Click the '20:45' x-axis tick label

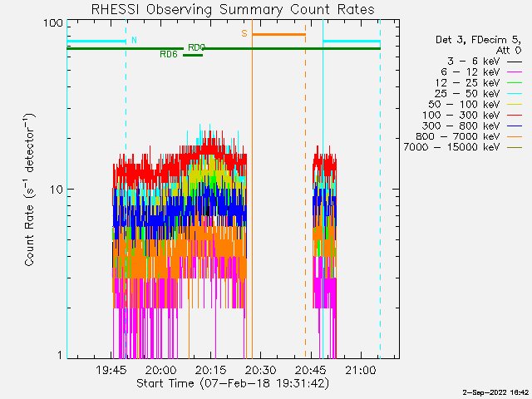coord(310,370)
